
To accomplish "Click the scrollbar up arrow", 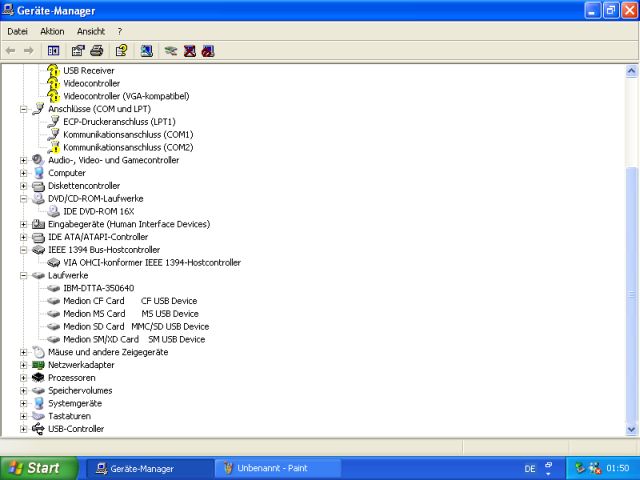I will (x=631, y=71).
